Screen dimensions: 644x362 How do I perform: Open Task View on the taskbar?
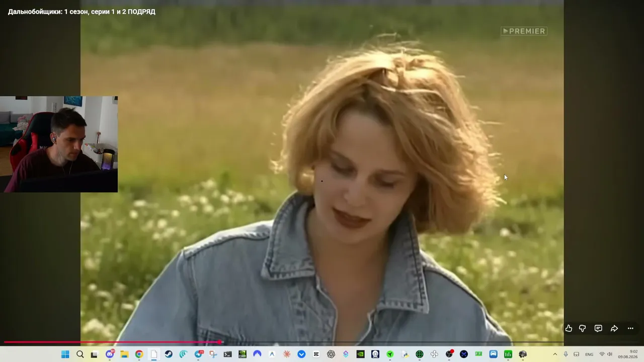click(x=95, y=354)
